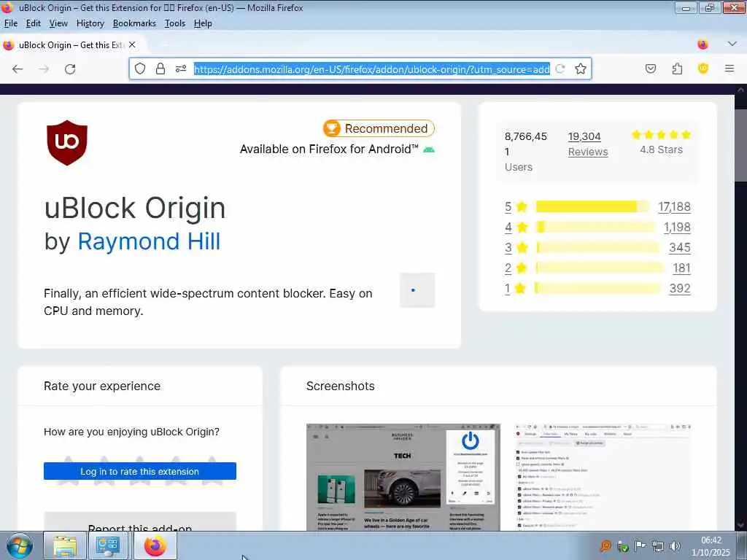Open uBlock Origin toolbar shield icon
Image resolution: width=747 pixels, height=560 pixels.
click(x=703, y=69)
